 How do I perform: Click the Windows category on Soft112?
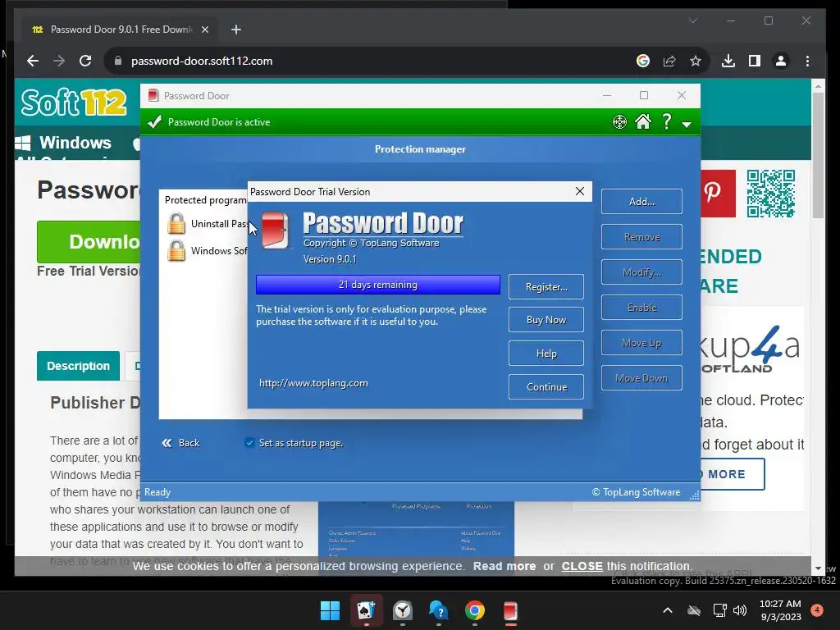(64, 143)
